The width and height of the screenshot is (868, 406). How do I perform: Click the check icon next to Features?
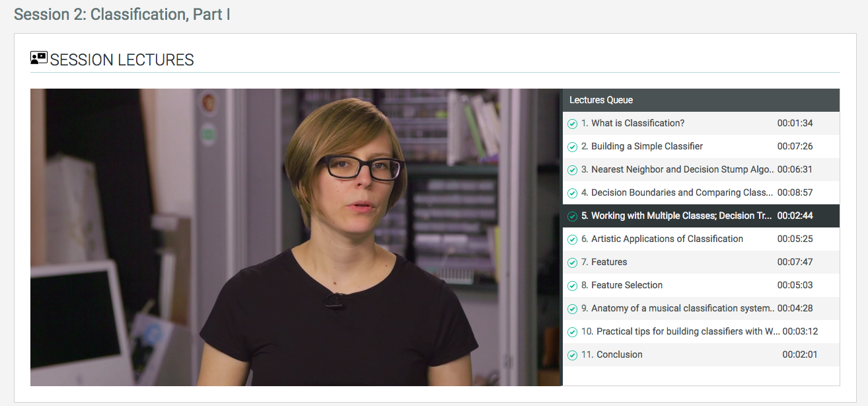point(573,263)
